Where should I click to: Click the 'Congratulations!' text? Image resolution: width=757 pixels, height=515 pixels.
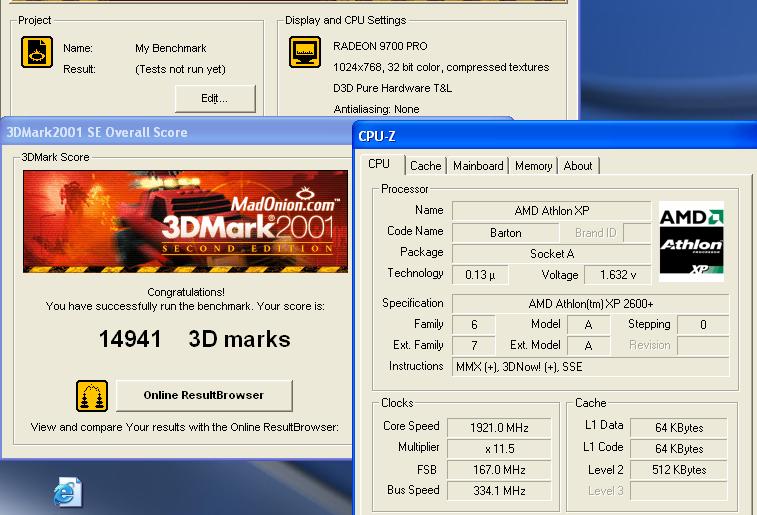pos(186,292)
